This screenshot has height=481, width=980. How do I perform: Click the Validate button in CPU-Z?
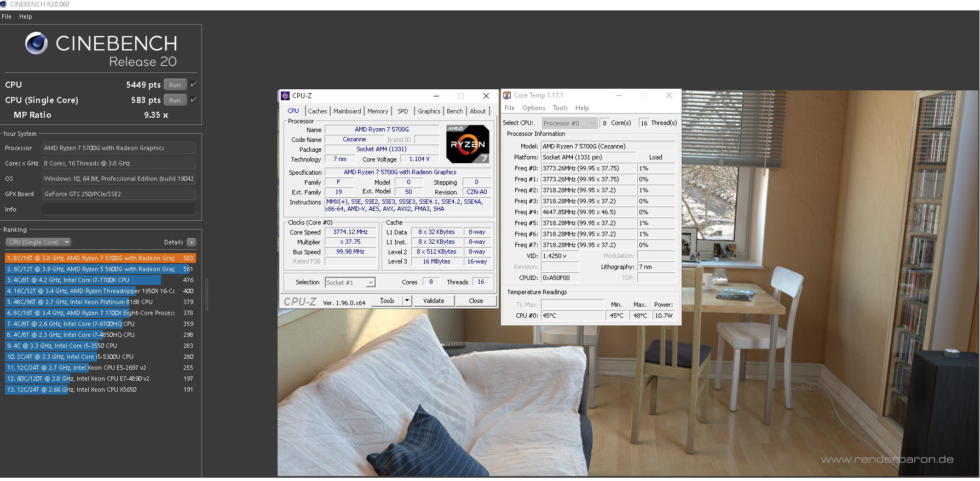coord(434,301)
